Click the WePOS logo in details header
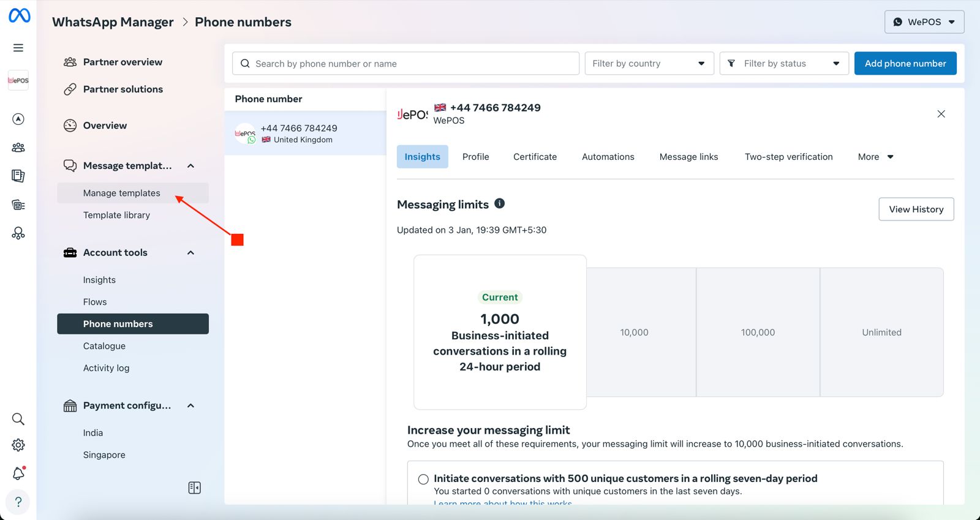The height and width of the screenshot is (520, 980). [x=413, y=115]
